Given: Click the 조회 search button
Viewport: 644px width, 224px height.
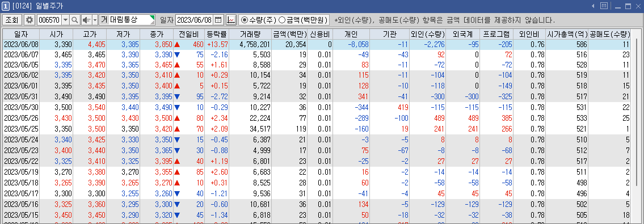Looking at the screenshot, I should coord(12,20).
